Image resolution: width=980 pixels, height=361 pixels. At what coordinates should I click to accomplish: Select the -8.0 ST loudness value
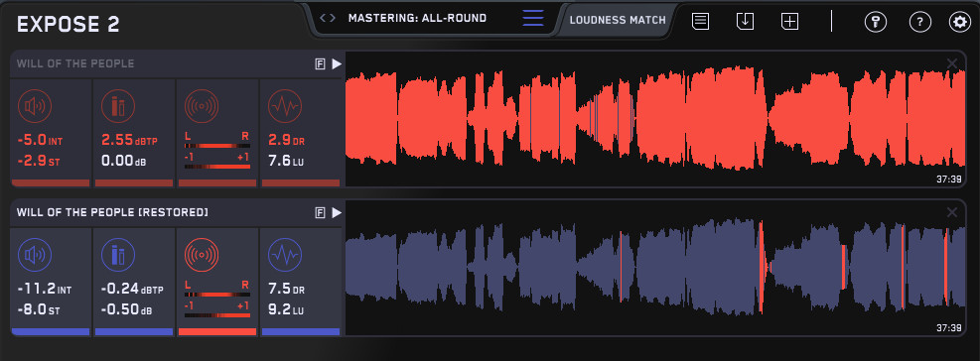click(39, 309)
